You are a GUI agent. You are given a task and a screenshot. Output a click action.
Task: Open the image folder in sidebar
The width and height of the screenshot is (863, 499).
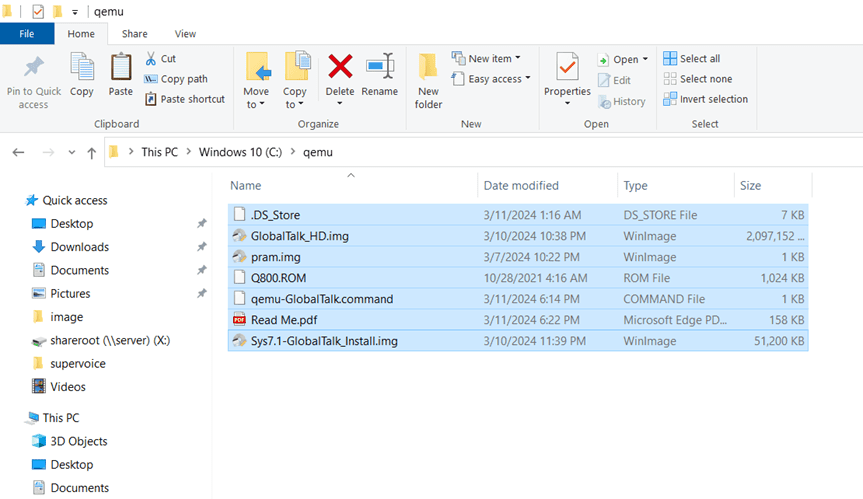pyautogui.click(x=58, y=317)
